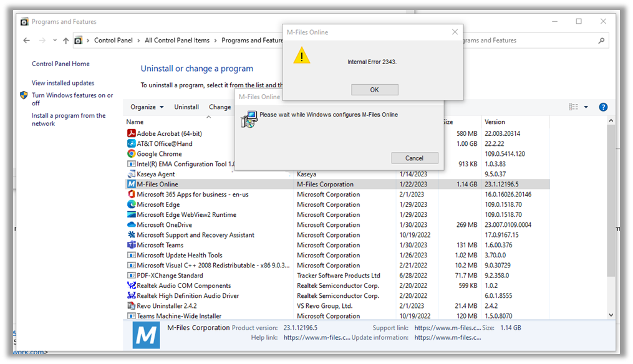The image size is (633, 364).
Task: Select Realtek High Definition Audio Driver icon
Action: pyautogui.click(x=131, y=295)
